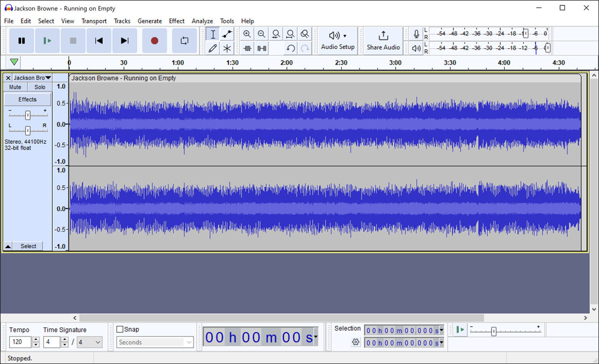Click Silence audio selection icon

pos(261,48)
